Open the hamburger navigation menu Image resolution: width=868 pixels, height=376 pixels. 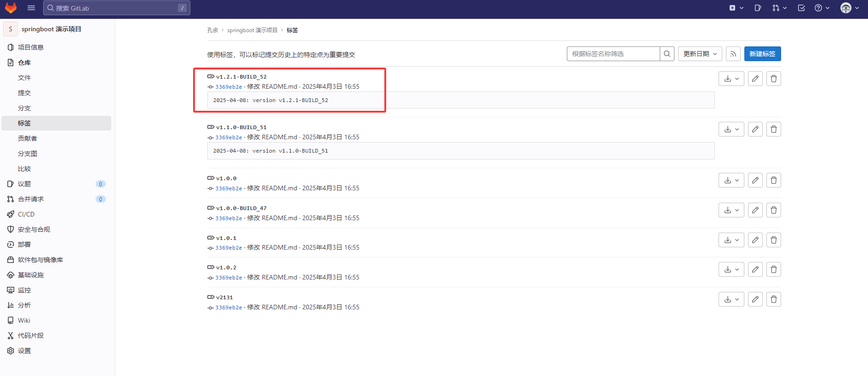[31, 8]
